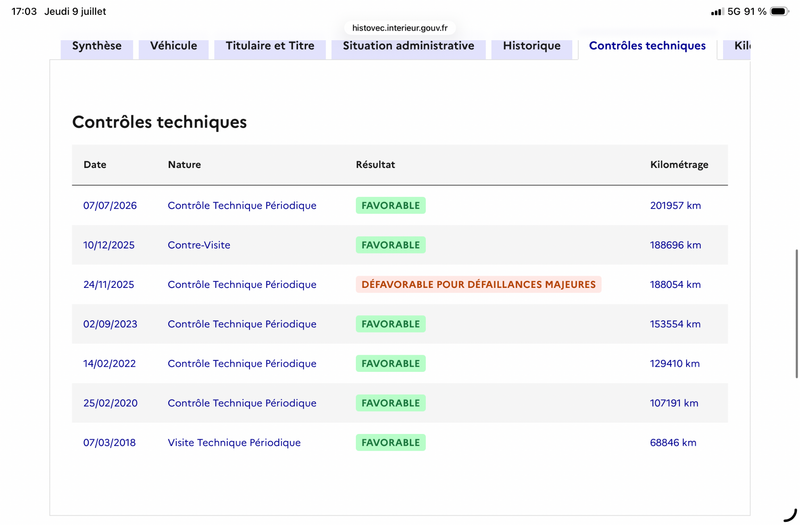Click Contrôle Technique Périodique in 24/11/2025 row
The image size is (800, 525).
[242, 285]
